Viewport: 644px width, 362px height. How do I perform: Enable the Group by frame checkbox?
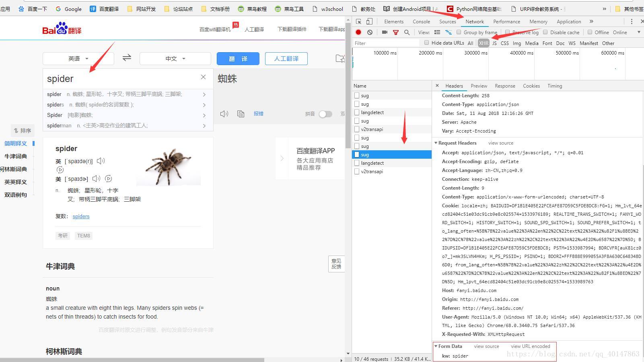coord(459,32)
